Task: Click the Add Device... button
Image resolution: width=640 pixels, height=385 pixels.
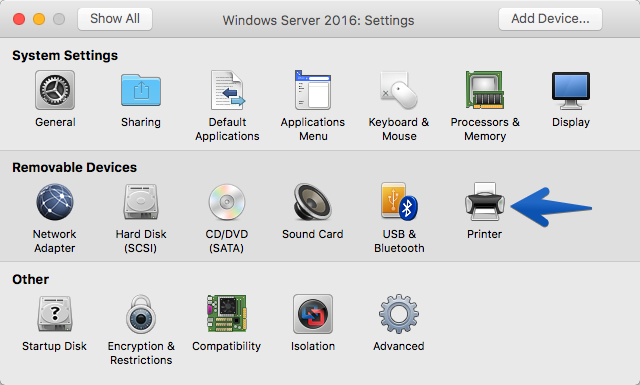Action: coord(550,19)
